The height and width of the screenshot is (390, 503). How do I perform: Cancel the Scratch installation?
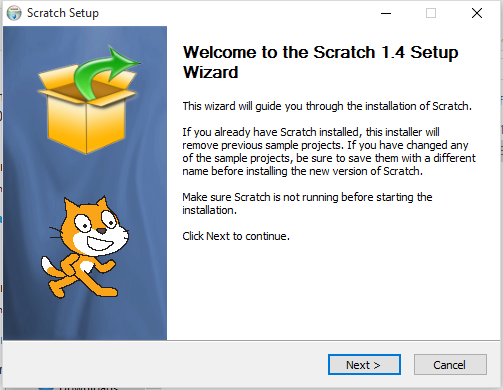tap(450, 365)
